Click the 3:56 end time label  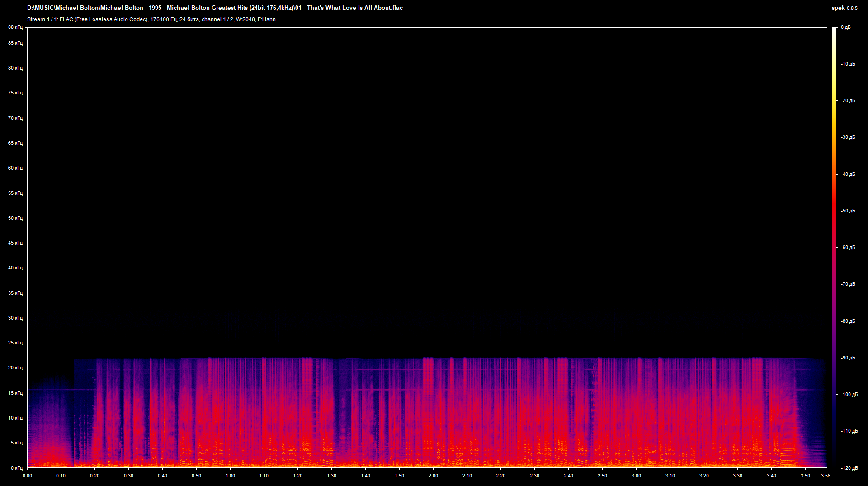point(826,476)
